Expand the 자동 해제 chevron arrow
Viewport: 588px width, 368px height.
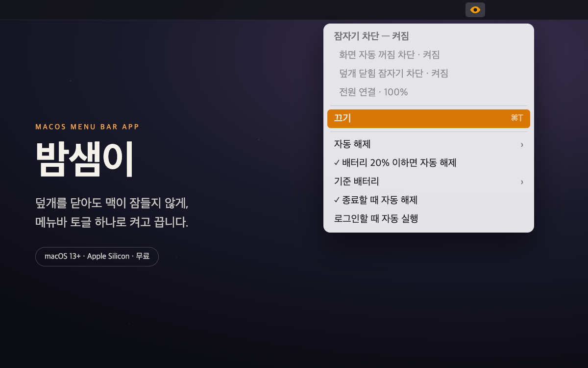point(522,145)
